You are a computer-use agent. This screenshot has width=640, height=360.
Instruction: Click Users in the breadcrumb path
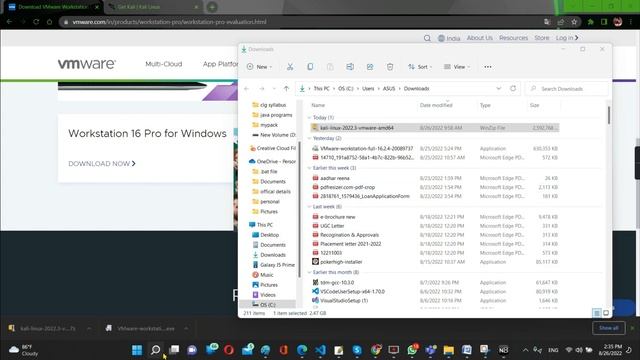point(368,89)
